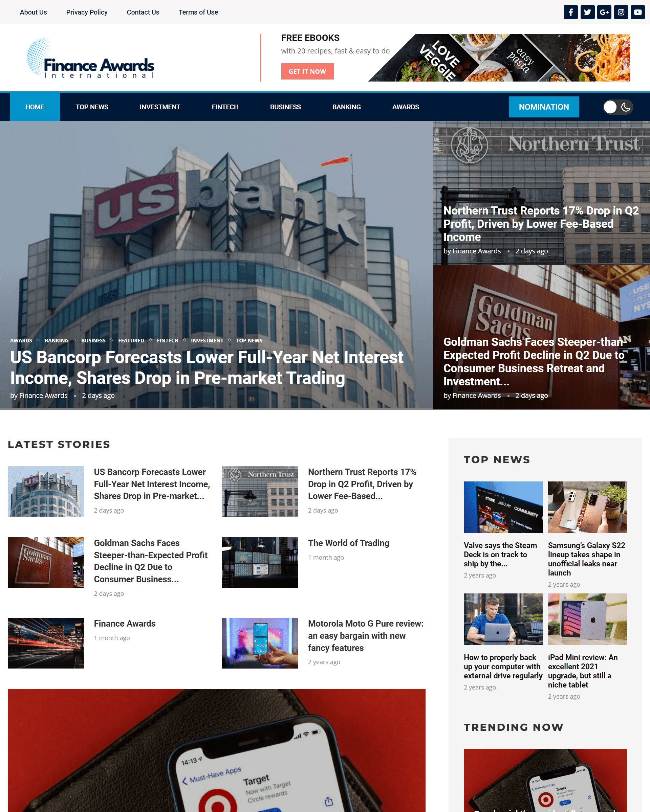
Task: Open the Instagram social icon
Action: tap(621, 12)
